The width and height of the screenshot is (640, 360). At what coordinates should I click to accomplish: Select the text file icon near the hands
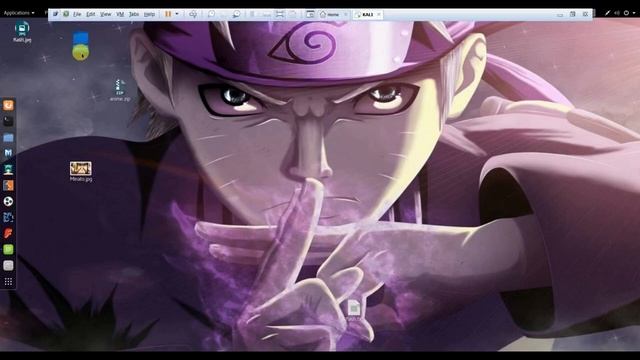(x=353, y=311)
